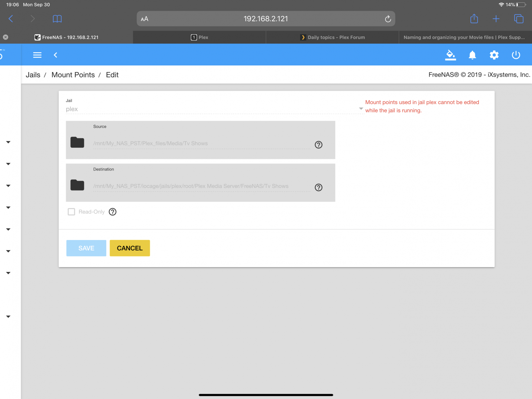Open the Jail plex dropdown

[x=214, y=109]
